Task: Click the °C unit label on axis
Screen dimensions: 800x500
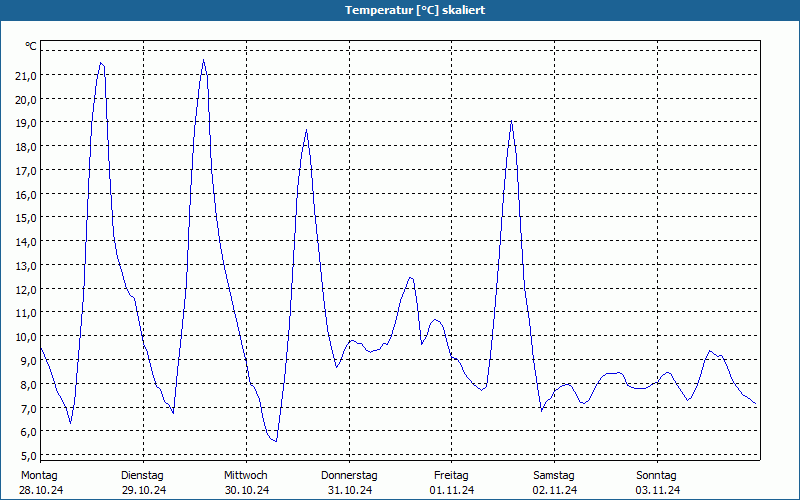Action: point(31,46)
